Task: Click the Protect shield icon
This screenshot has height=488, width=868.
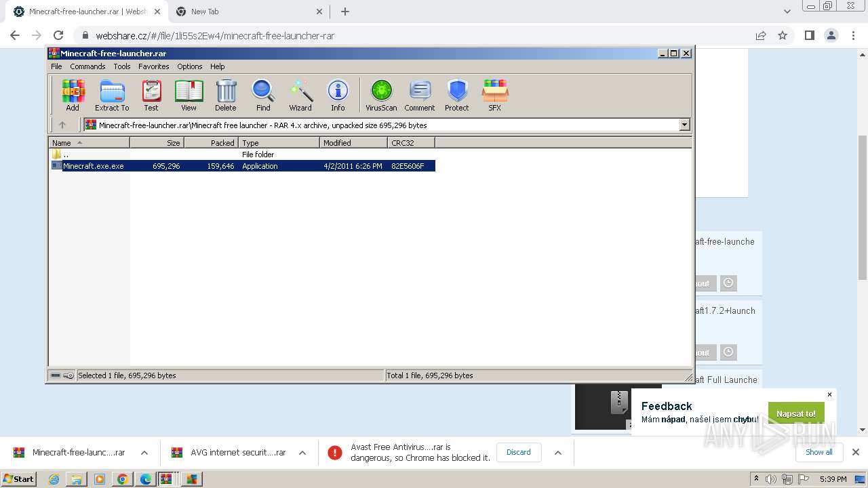Action: point(457,95)
